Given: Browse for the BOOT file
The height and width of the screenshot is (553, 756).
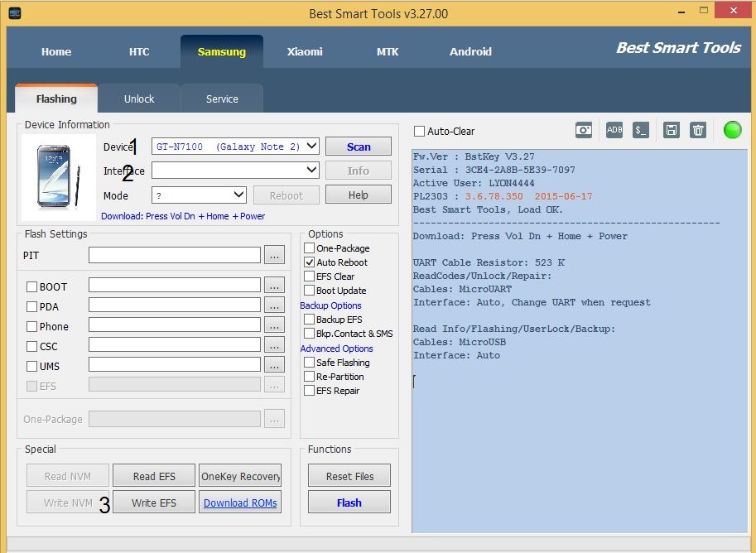Looking at the screenshot, I should pyautogui.click(x=274, y=286).
